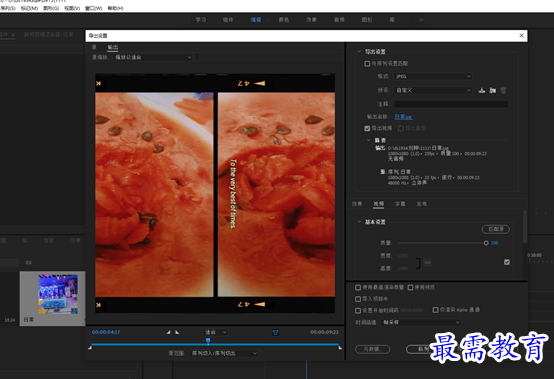Viewport: 554px width, 379px height.
Task: Switch to the 效果 tab
Action: click(357, 204)
